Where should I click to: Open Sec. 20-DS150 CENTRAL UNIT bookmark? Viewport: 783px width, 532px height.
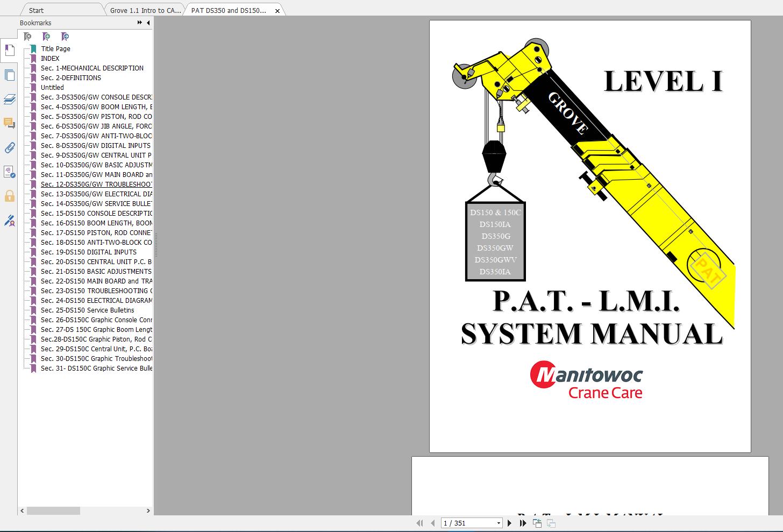click(96, 261)
